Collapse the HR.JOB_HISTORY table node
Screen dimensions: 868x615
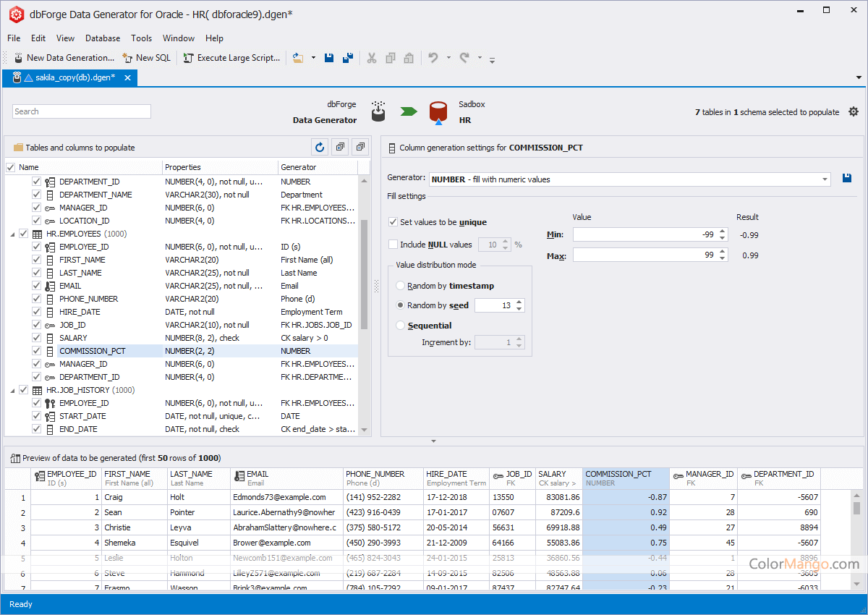(x=12, y=390)
